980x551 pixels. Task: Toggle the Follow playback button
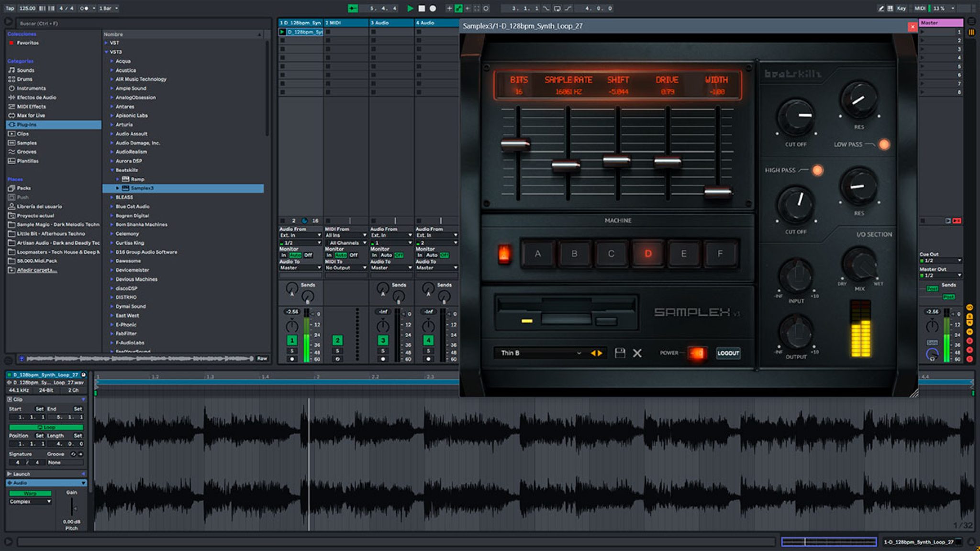(x=353, y=8)
